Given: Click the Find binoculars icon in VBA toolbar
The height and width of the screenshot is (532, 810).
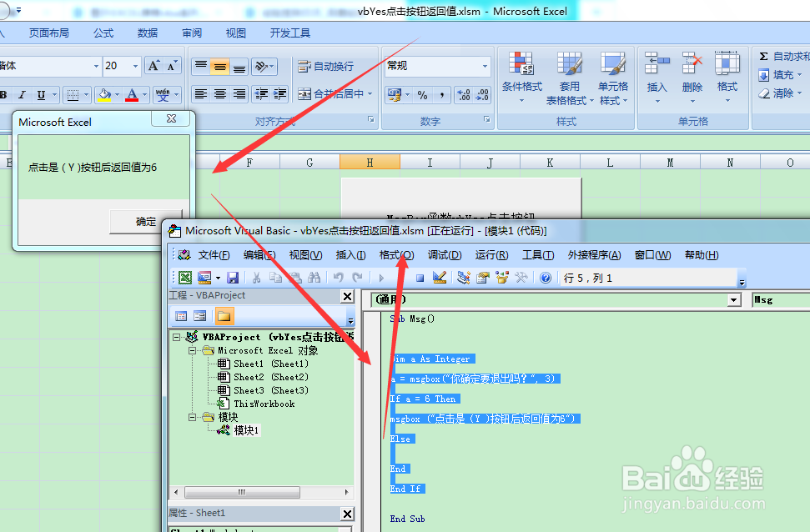Looking at the screenshot, I should (x=314, y=278).
